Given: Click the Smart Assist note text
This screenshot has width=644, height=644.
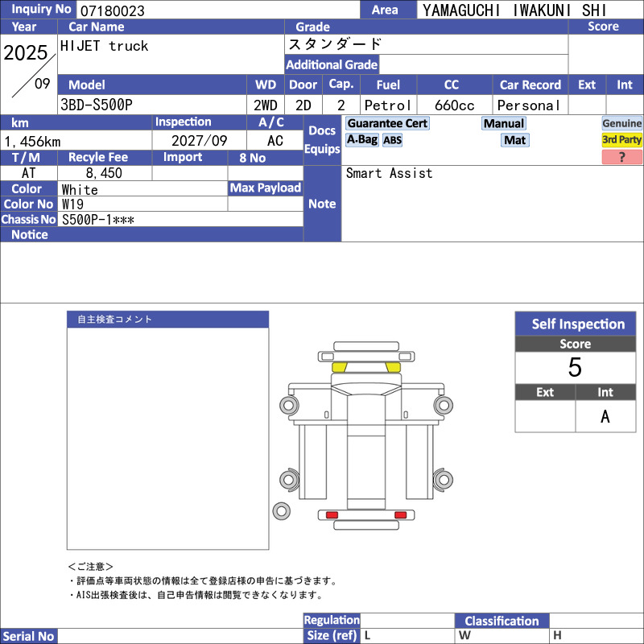Looking at the screenshot, I should pos(389,173).
